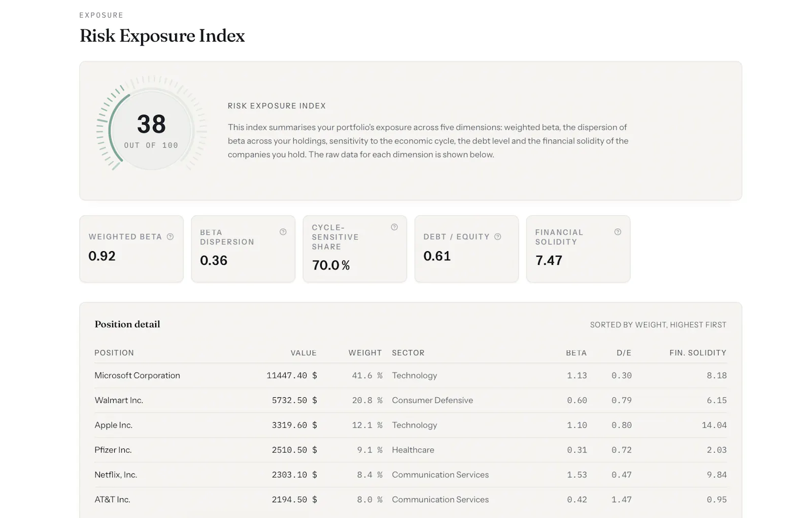Click the Healthcare sector cell
The height and width of the screenshot is (518, 812).
click(413, 450)
